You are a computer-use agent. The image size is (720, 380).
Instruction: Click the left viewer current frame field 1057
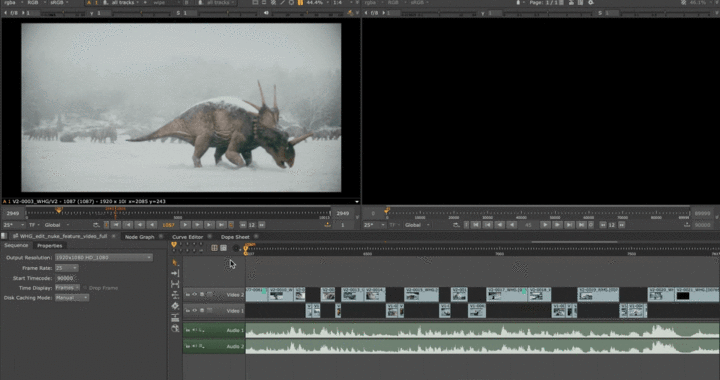tap(169, 225)
